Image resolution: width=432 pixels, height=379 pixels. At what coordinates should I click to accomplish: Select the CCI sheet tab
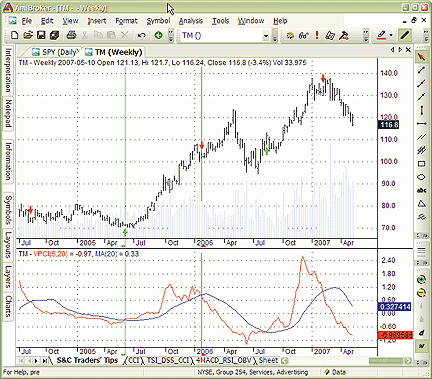point(133,360)
